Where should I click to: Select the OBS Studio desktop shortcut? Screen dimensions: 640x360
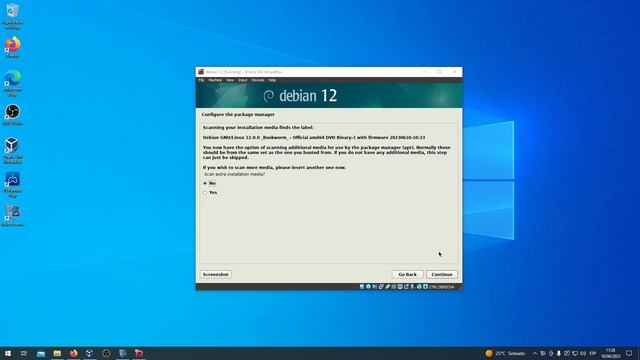coord(13,115)
